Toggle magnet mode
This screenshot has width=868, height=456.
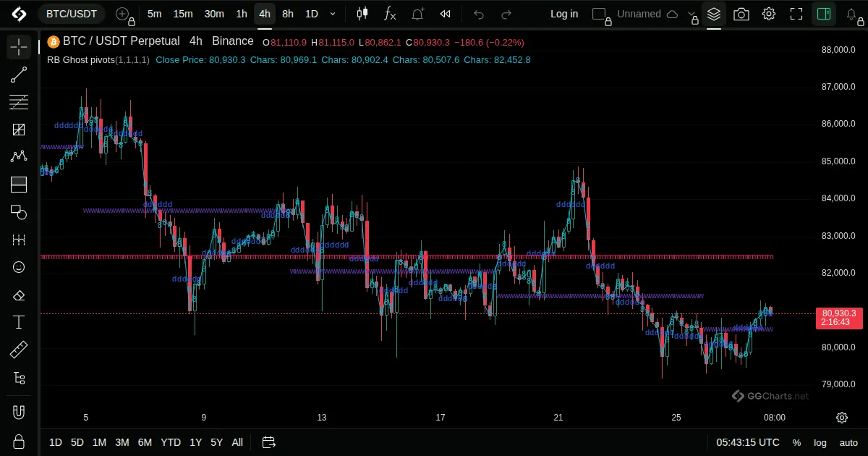[x=19, y=413]
